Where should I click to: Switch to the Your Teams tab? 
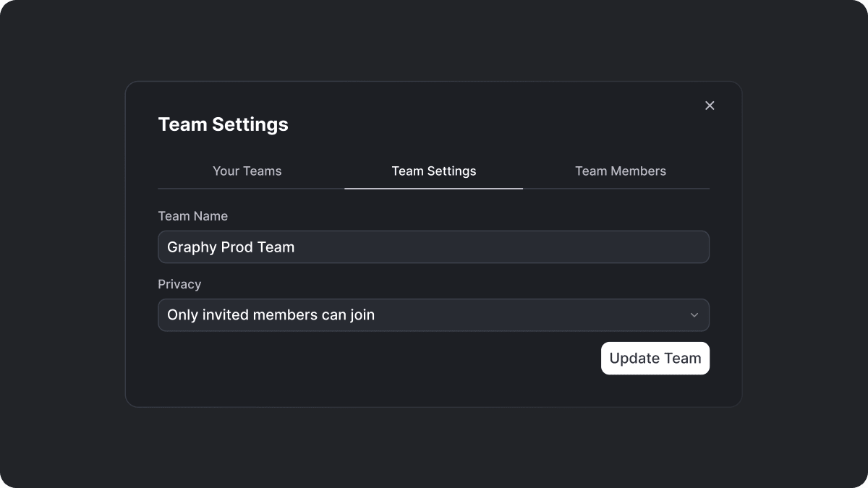247,171
